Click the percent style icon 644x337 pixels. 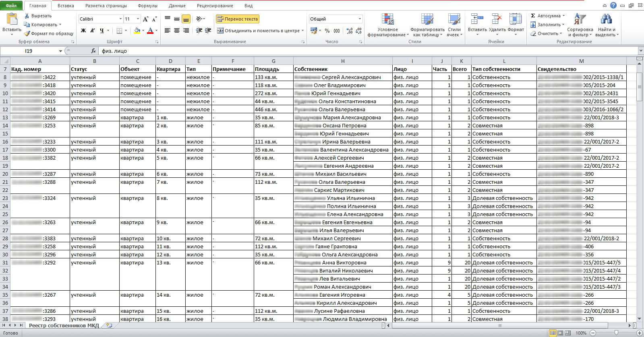tap(327, 31)
